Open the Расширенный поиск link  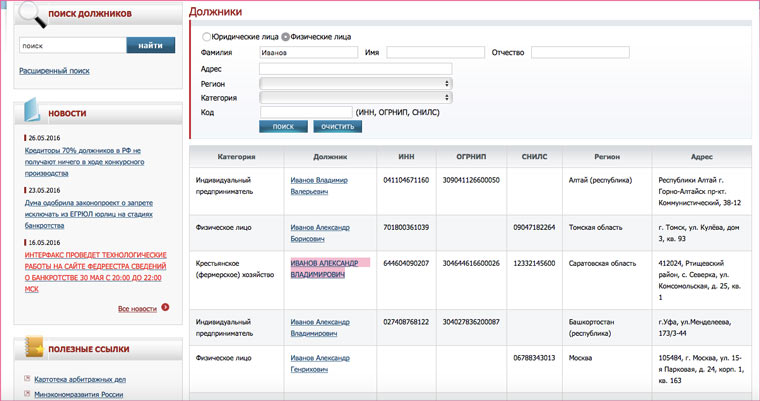point(54,71)
